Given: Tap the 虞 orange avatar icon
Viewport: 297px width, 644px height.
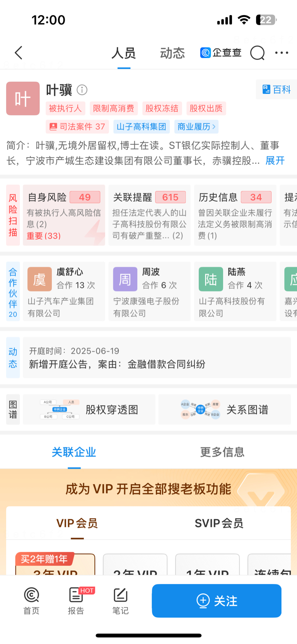Looking at the screenshot, I should pyautogui.click(x=39, y=279).
